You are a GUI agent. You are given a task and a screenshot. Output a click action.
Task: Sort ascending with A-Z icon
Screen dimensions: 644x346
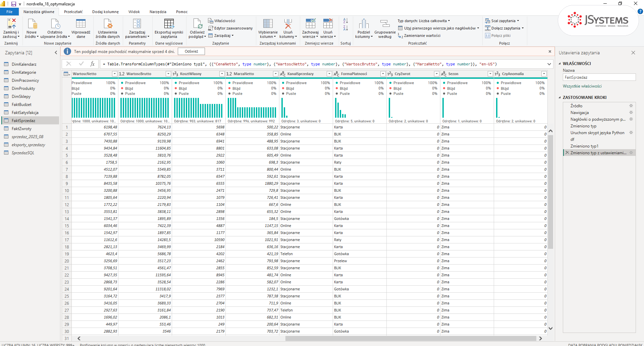346,21
